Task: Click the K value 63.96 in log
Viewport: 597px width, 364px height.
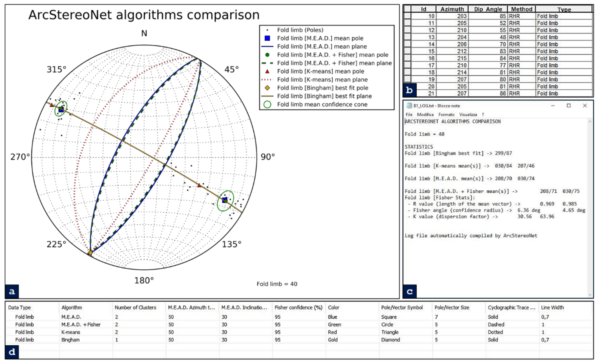Action: [x=547, y=217]
